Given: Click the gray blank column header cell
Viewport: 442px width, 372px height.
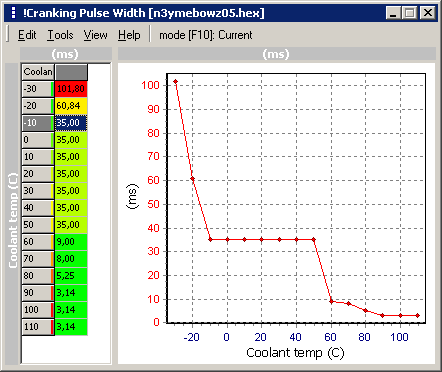Looking at the screenshot, I should (71, 72).
